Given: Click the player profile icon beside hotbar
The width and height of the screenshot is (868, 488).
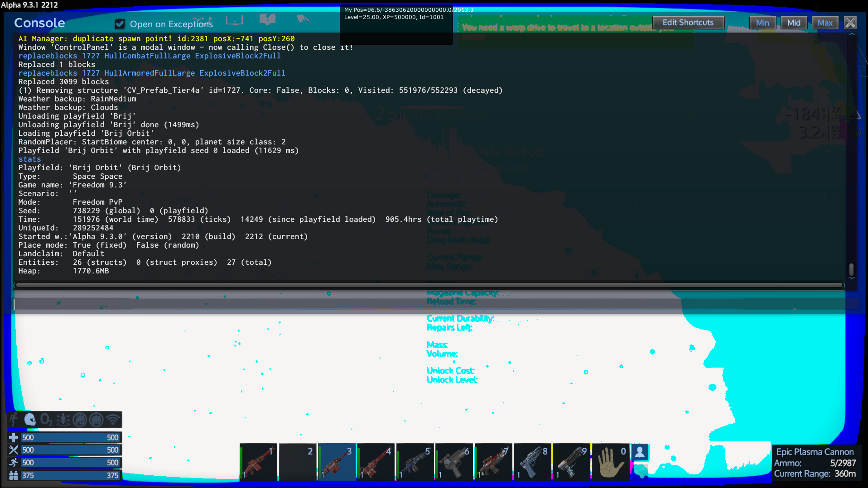Looking at the screenshot, I should 640,452.
